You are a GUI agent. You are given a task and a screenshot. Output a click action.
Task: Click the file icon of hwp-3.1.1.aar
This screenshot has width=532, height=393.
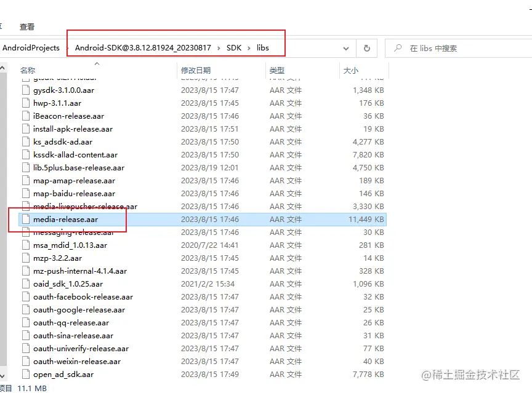(x=26, y=103)
